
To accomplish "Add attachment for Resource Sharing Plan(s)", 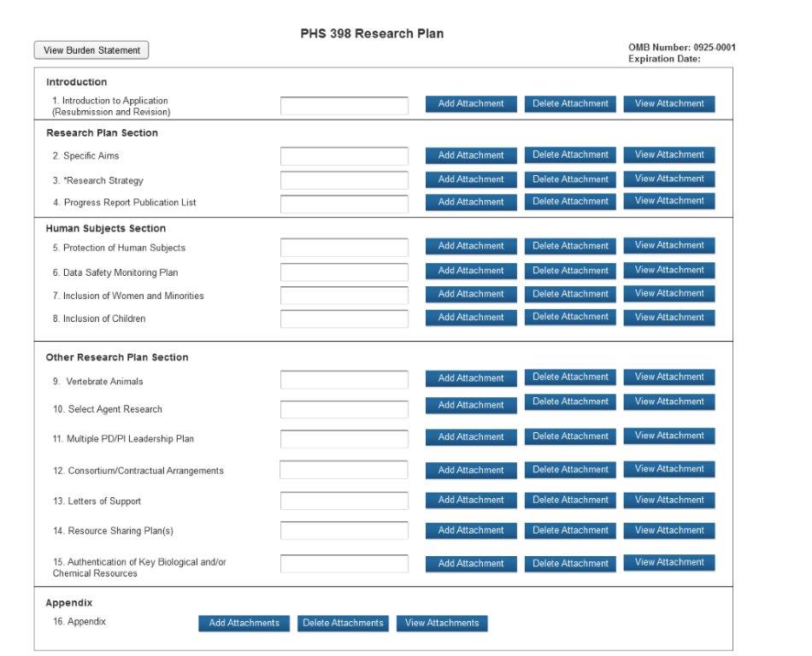I will click(471, 530).
